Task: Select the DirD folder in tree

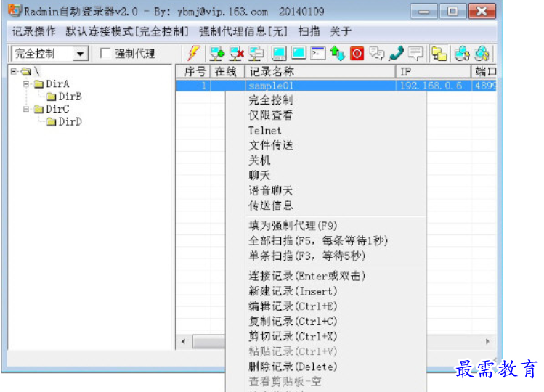Action: coord(65,122)
